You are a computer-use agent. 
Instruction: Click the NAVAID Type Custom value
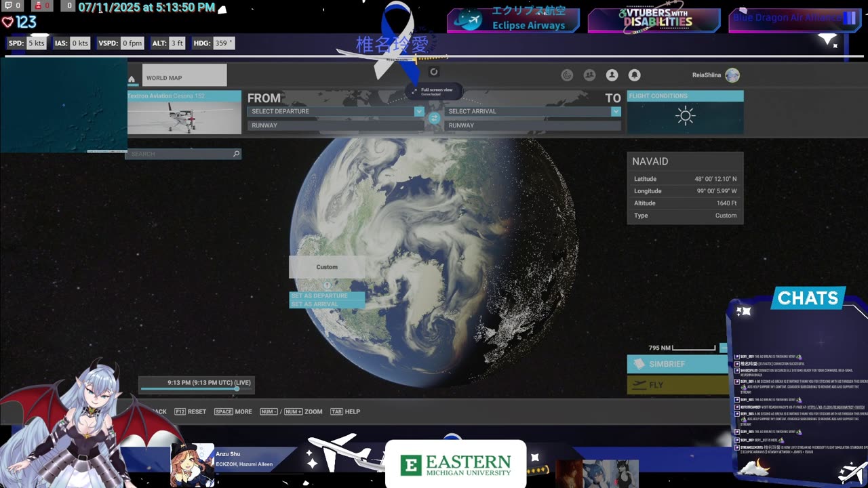click(726, 216)
